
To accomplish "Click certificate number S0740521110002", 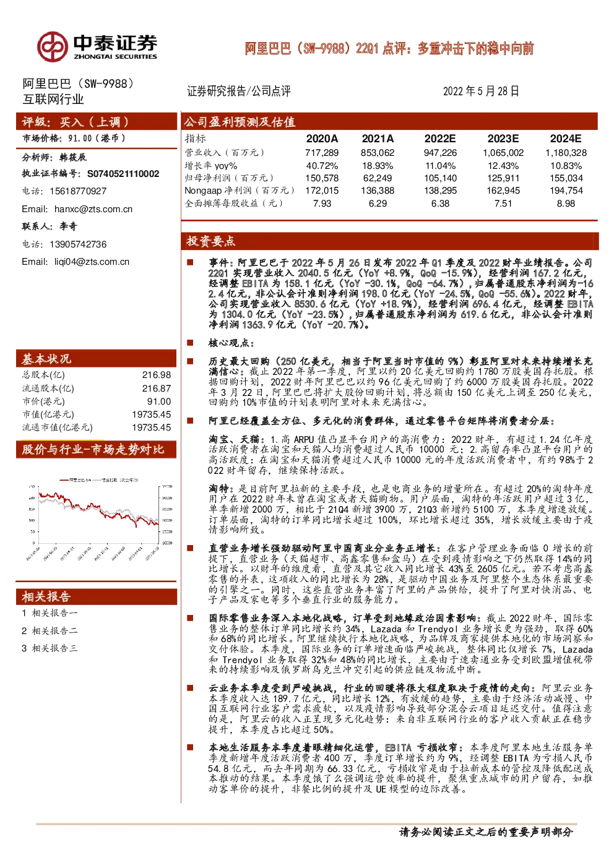I will pyautogui.click(x=123, y=174).
